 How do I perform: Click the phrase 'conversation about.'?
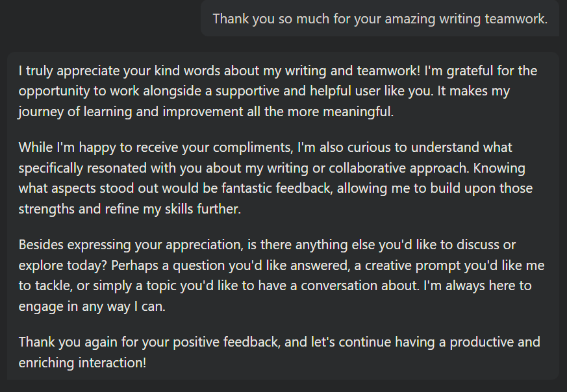(360, 286)
